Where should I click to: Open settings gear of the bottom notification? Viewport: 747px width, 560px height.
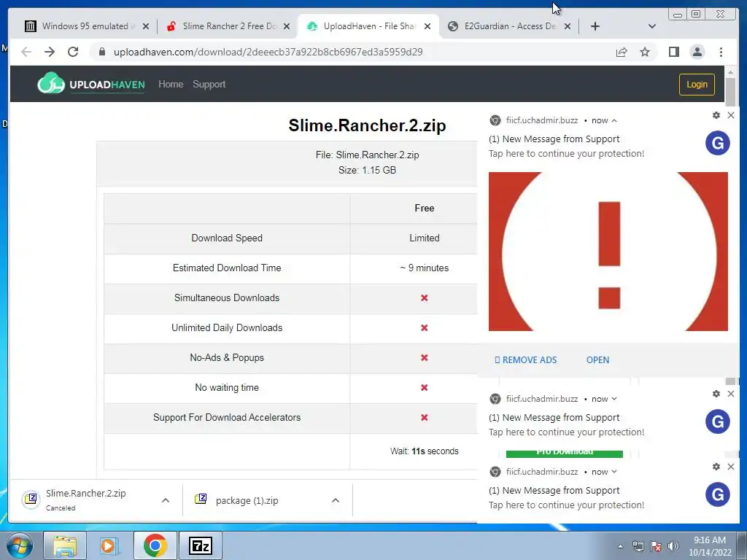tap(716, 467)
